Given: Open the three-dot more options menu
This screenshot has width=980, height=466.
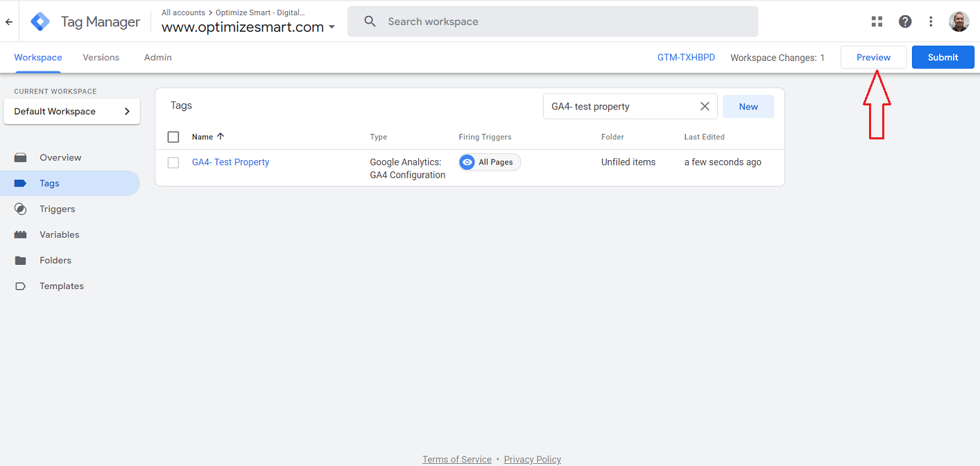Looking at the screenshot, I should 931,21.
